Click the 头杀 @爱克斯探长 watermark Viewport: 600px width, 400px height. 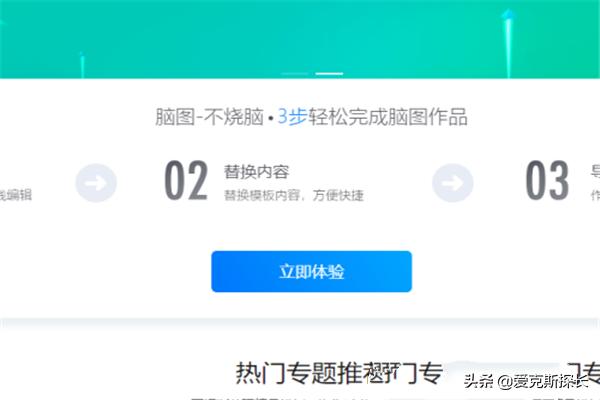pos(525,381)
